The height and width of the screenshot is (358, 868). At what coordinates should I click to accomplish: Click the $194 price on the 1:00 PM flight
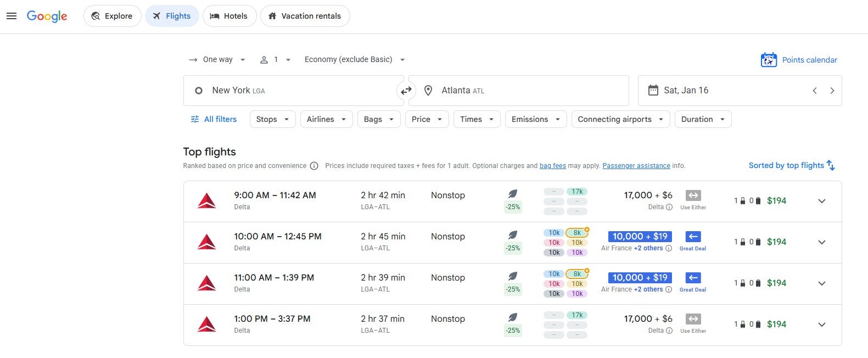[776, 325]
